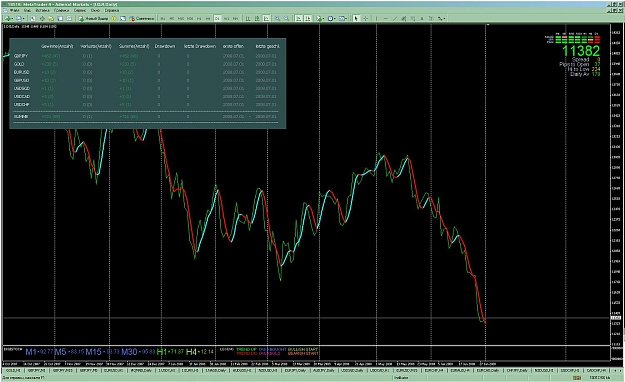Viewport: 625px width, 382px height.
Task: Pick the text tool (A icon)
Action: [422, 18]
